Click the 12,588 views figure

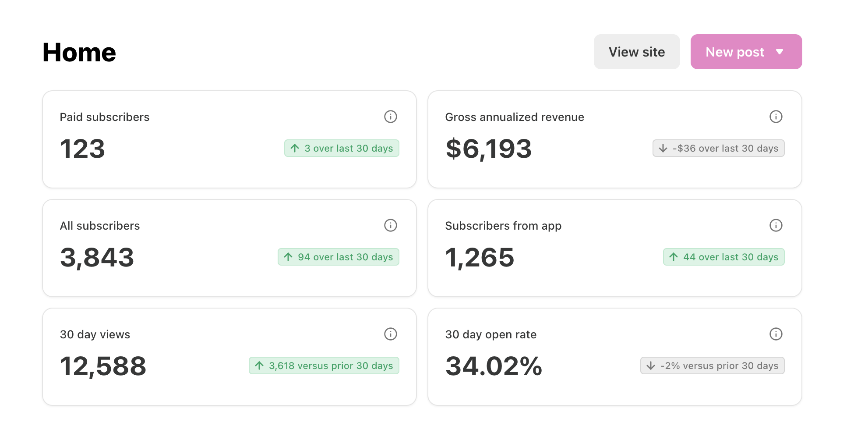(103, 366)
